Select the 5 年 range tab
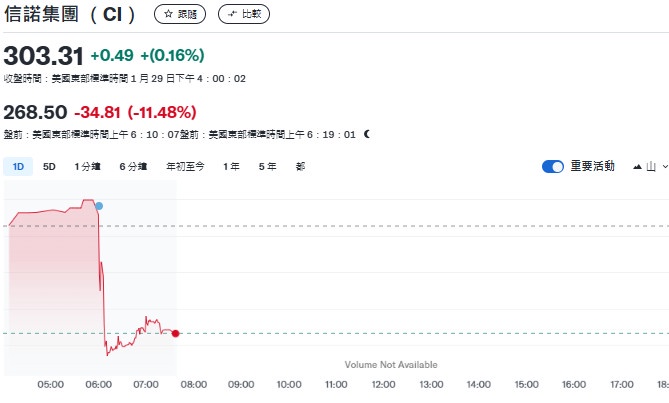 pyautogui.click(x=268, y=166)
